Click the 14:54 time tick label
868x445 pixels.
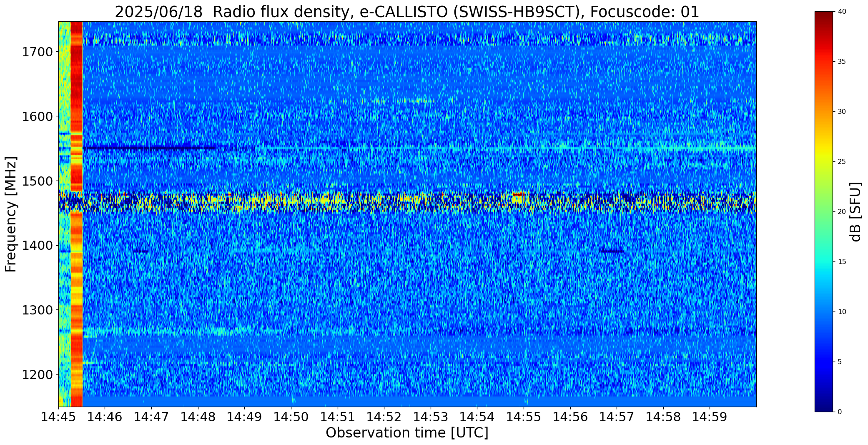[x=477, y=417]
